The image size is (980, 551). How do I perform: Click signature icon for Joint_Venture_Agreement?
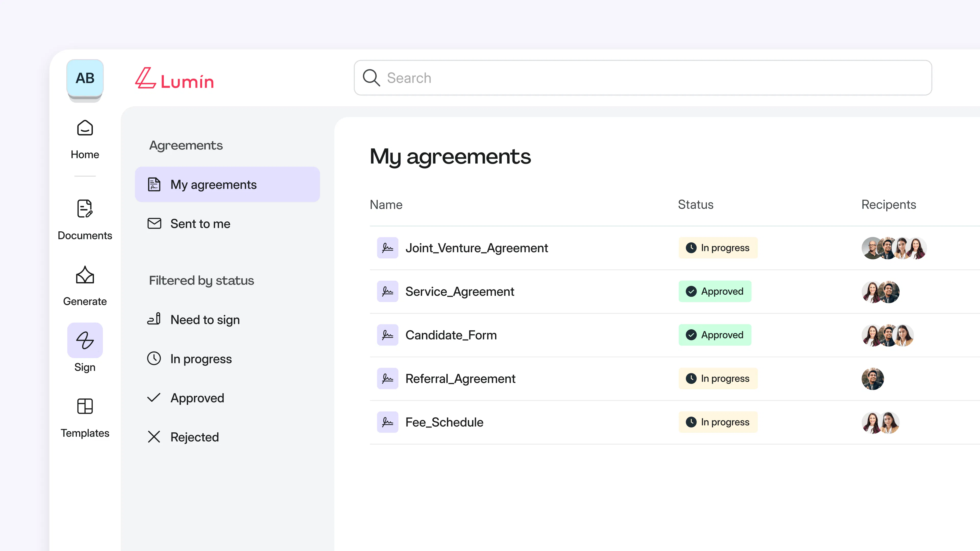point(388,248)
